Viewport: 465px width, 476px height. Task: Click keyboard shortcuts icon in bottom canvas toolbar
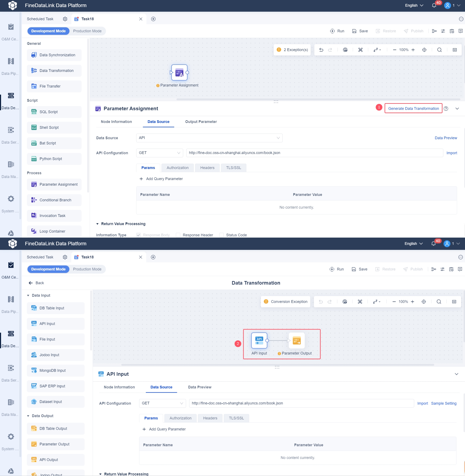[454, 302]
